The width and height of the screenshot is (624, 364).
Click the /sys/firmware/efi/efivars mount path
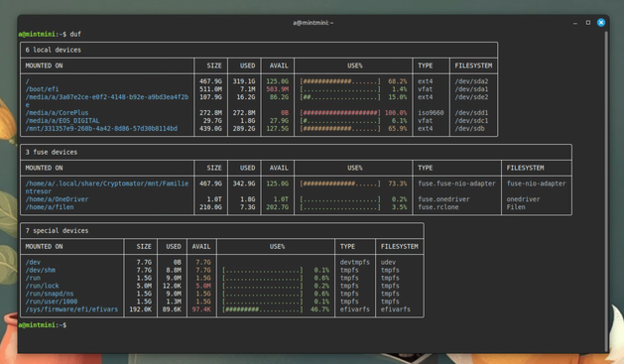coord(71,309)
